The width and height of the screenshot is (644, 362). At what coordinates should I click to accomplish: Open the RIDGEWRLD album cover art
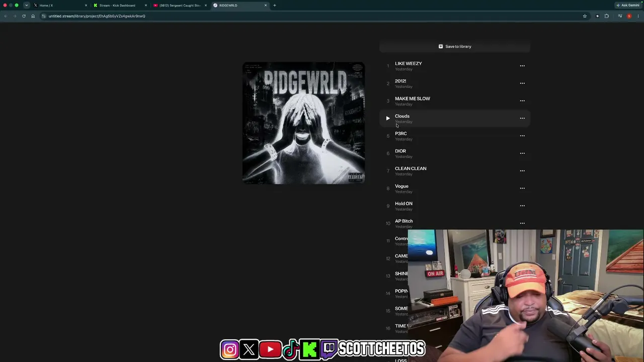click(x=303, y=123)
